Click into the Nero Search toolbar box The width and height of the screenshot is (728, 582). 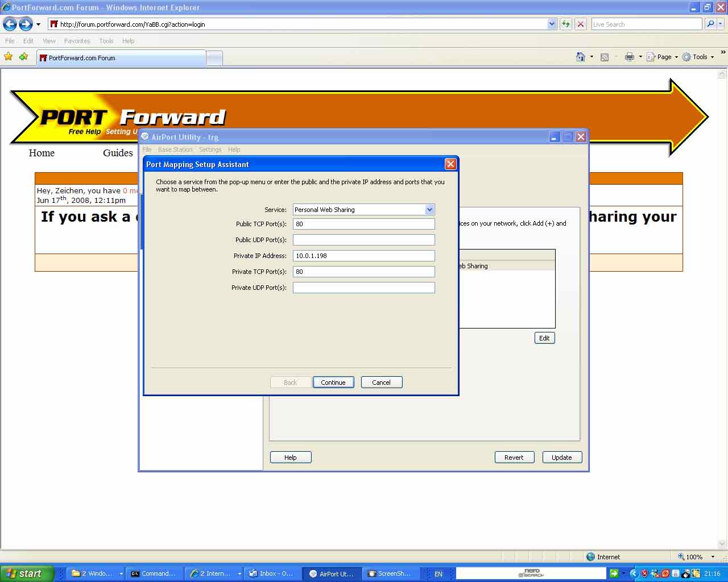(x=531, y=574)
